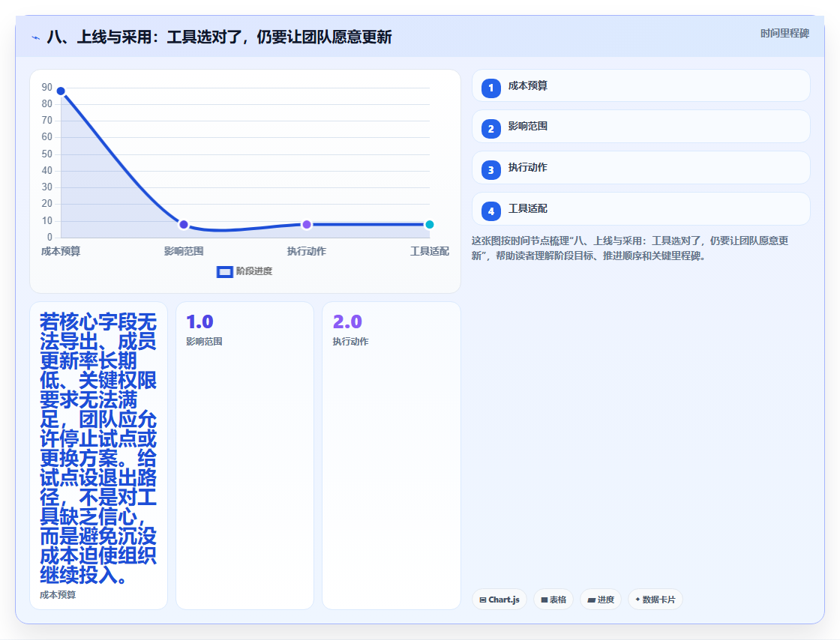Click the 影响范围 x-axis label
The width and height of the screenshot is (840, 640).
(x=184, y=252)
